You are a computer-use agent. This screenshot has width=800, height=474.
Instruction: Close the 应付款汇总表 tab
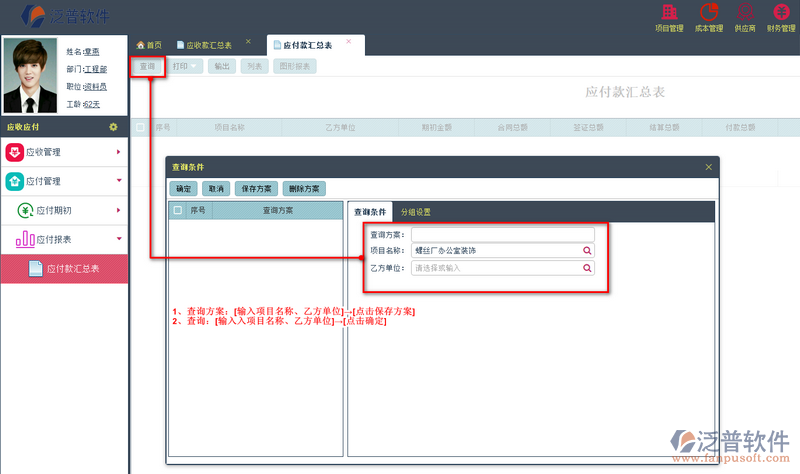click(348, 41)
